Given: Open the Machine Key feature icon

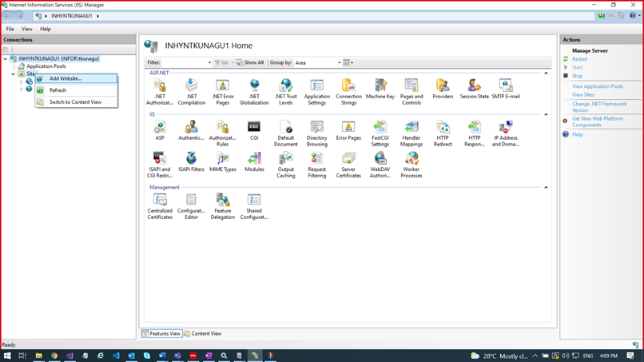Looking at the screenshot, I should (380, 86).
